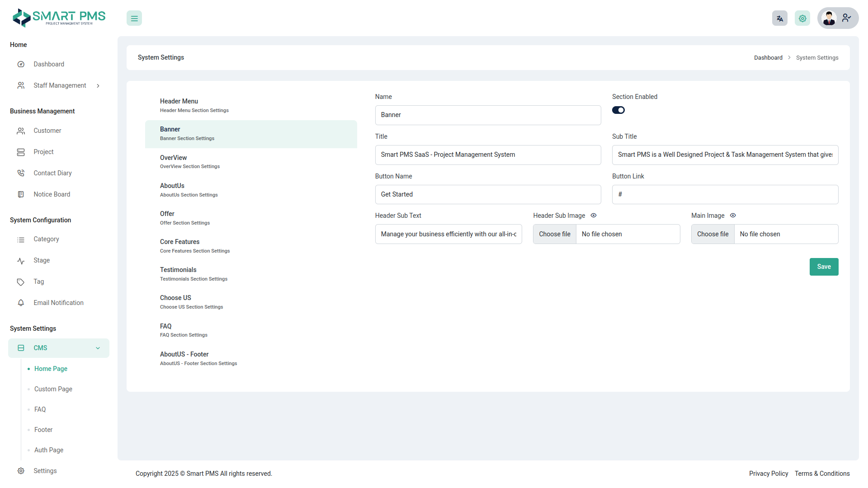
Task: Click the language translation icon in the header
Action: tap(779, 18)
